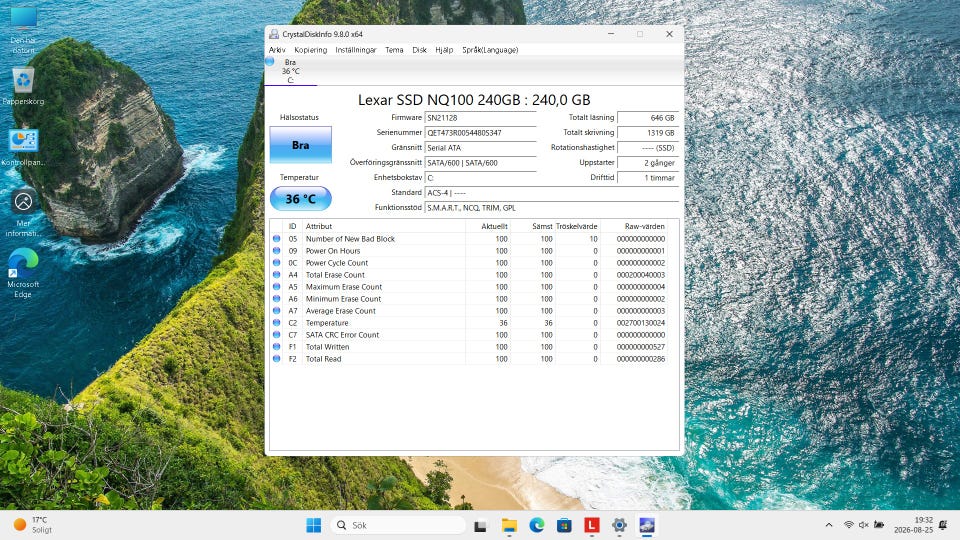960x540 pixels.
Task: Open Settings gear in the taskbar
Action: click(x=620, y=525)
